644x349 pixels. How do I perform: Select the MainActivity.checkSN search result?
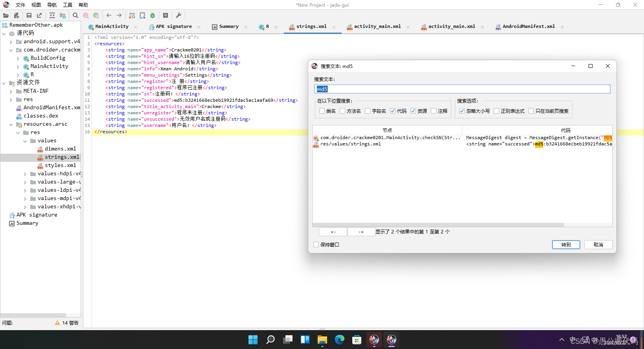tap(462, 138)
